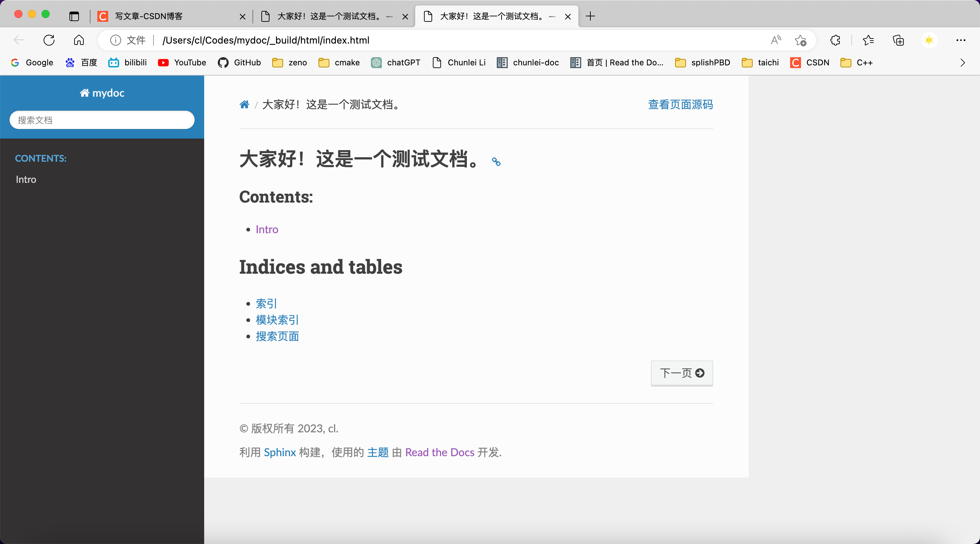Click the browser Home icon
Image resolution: width=980 pixels, height=544 pixels.
pyautogui.click(x=78, y=41)
